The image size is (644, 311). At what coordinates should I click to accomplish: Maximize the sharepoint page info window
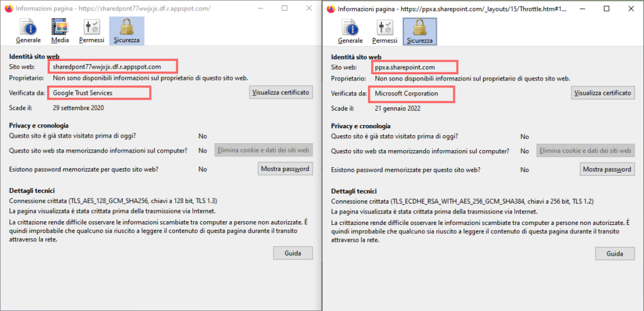tap(607, 9)
